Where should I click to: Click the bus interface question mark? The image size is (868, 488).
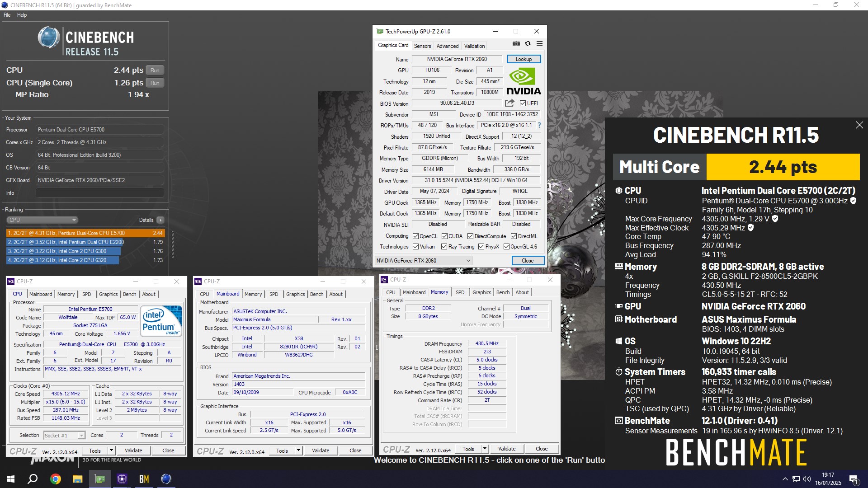click(539, 125)
